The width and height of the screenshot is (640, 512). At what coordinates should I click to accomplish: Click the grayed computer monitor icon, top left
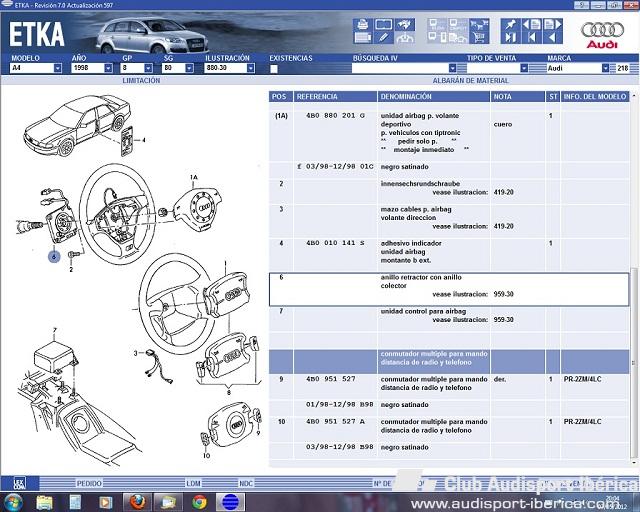[x=437, y=24]
